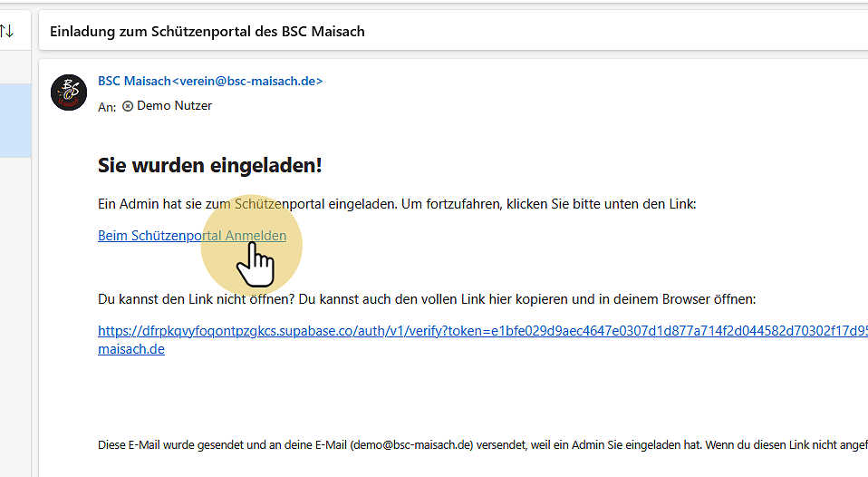The height and width of the screenshot is (477, 868).
Task: Click the email subject Einladung zum Schützenportal
Action: 207,32
